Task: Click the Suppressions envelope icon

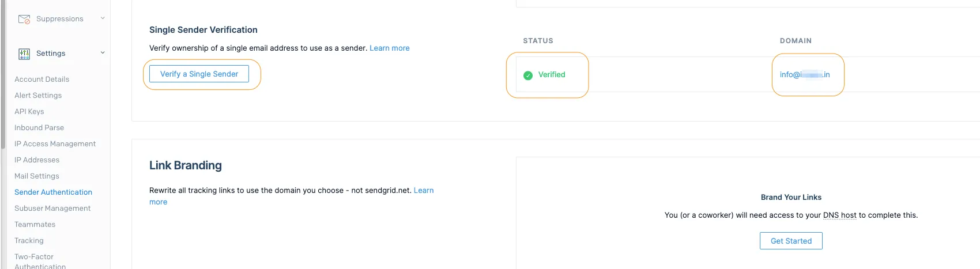Action: point(24,19)
